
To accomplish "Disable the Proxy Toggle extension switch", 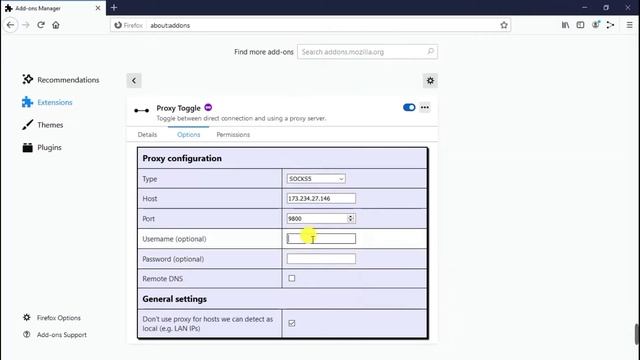I will 409,107.
